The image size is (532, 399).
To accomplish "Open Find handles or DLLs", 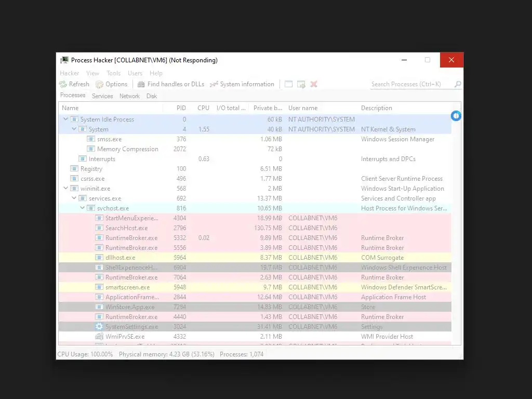I will (170, 84).
